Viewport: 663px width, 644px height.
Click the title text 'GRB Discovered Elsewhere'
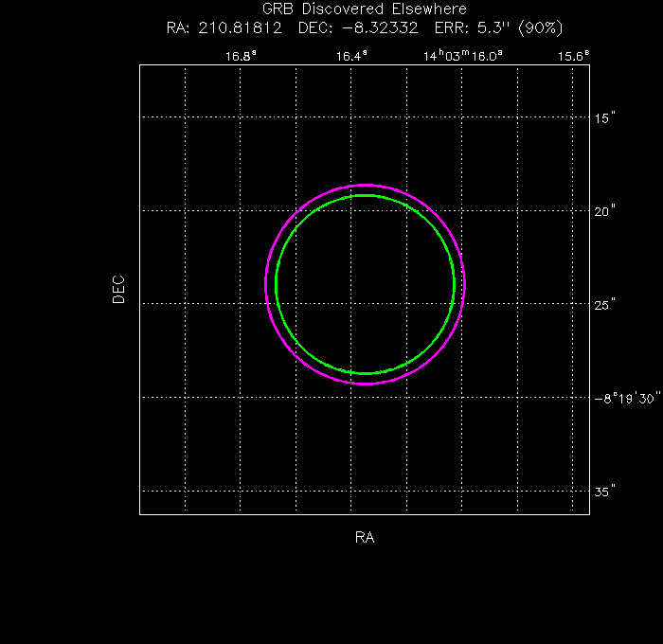pos(365,9)
